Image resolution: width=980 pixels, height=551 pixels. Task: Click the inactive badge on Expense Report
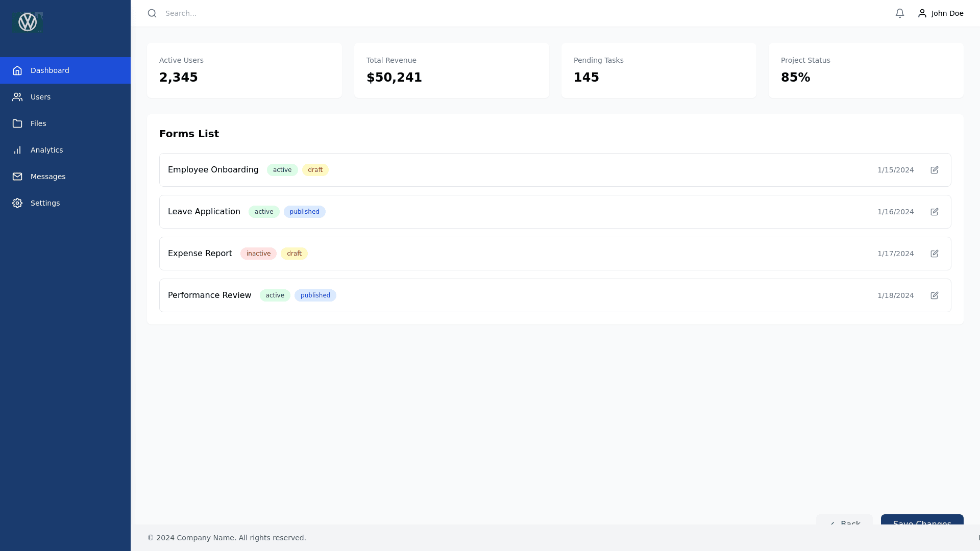point(258,254)
